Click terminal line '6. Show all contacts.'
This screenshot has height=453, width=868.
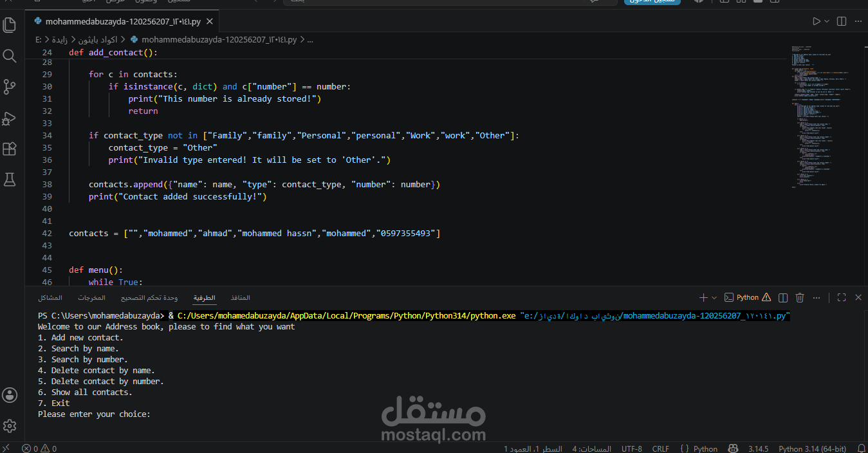coord(85,392)
